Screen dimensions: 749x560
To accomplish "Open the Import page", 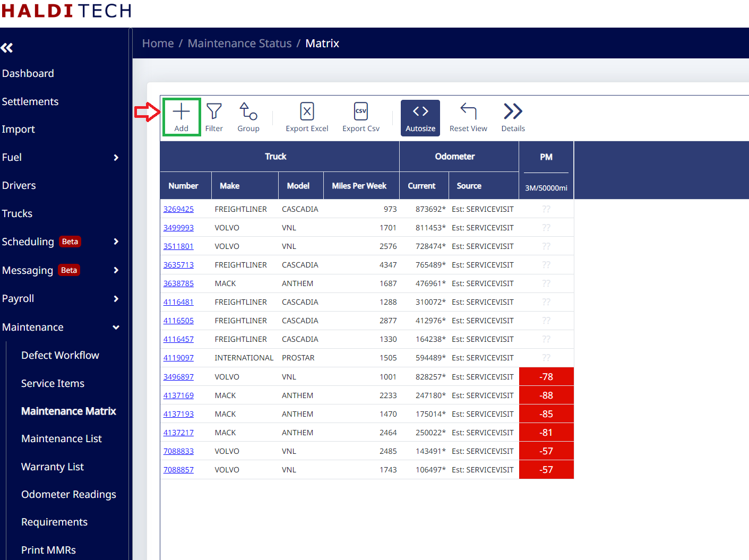I will click(x=18, y=130).
